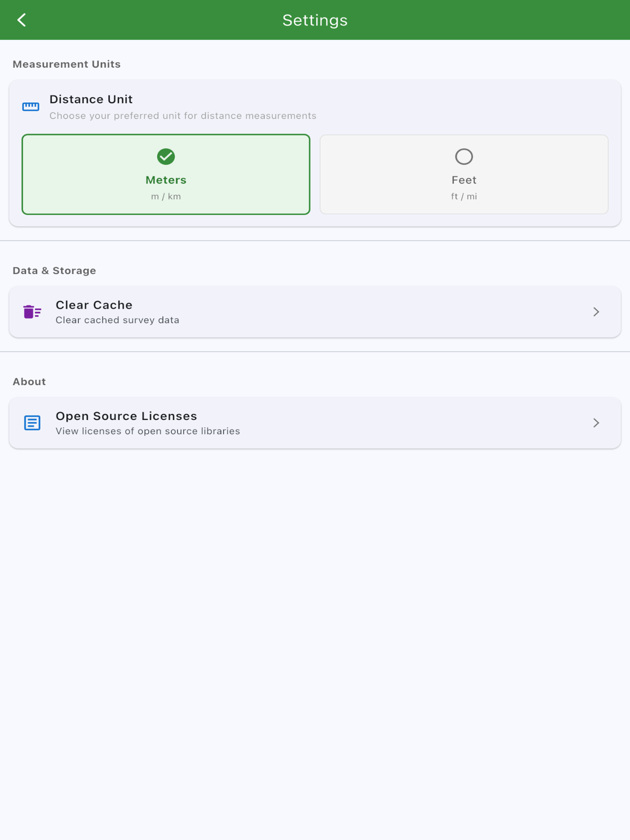Click the About section label

[29, 382]
